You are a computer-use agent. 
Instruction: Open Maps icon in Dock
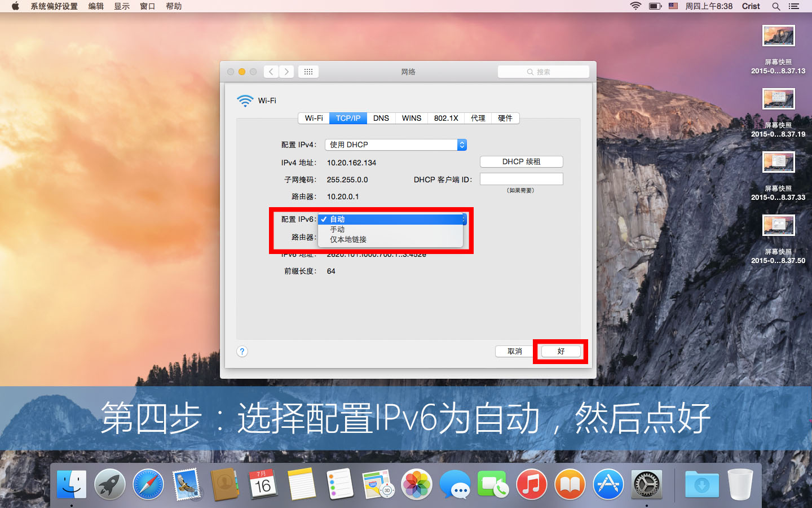pos(378,484)
